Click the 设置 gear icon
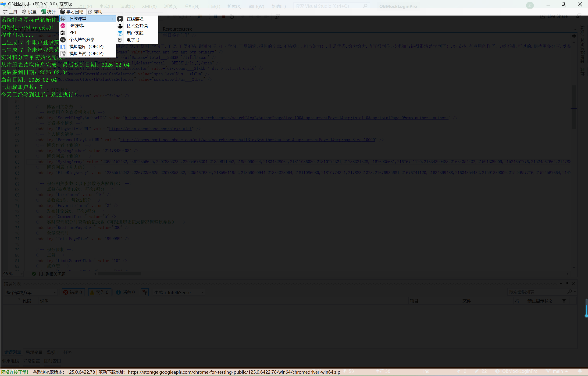 click(24, 12)
